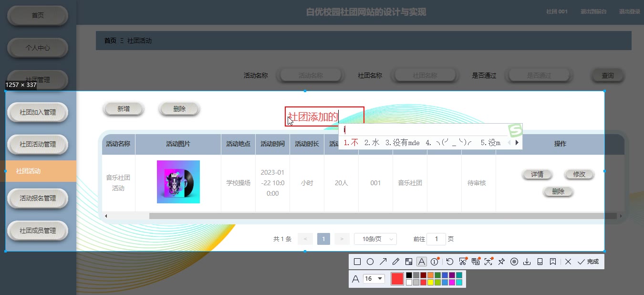Open 个人中心 sidebar menu

point(38,48)
